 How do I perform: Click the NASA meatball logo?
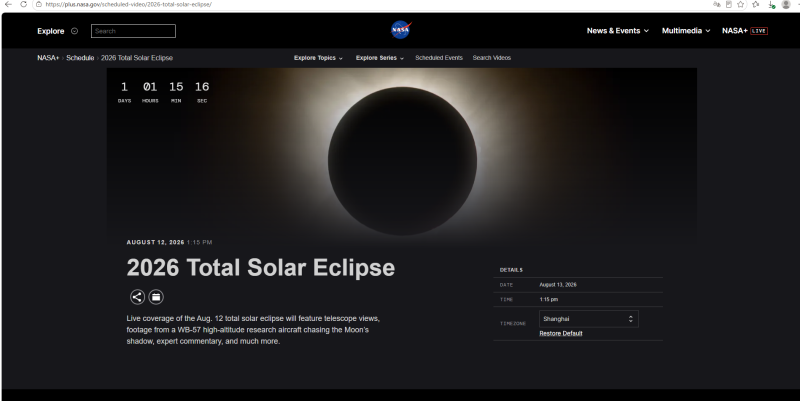click(401, 30)
